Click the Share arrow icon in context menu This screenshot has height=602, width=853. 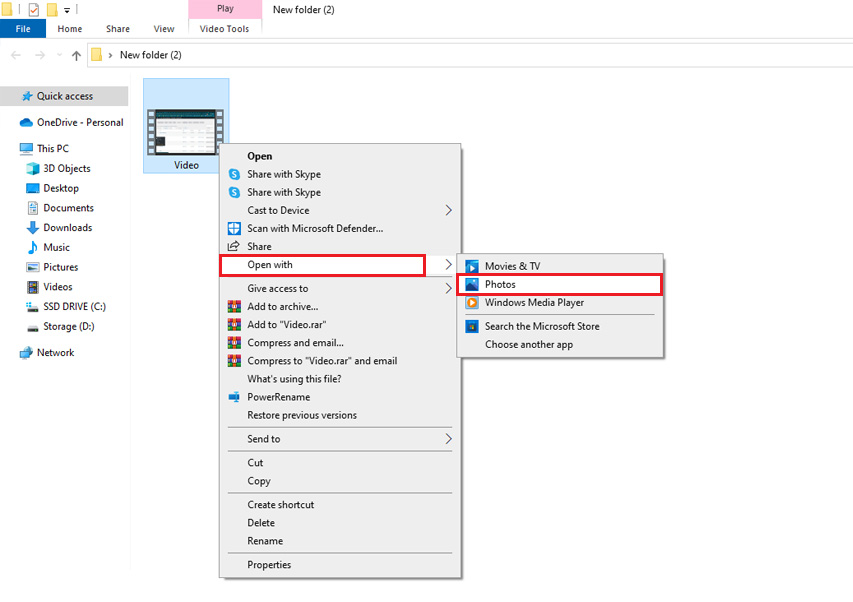point(233,246)
